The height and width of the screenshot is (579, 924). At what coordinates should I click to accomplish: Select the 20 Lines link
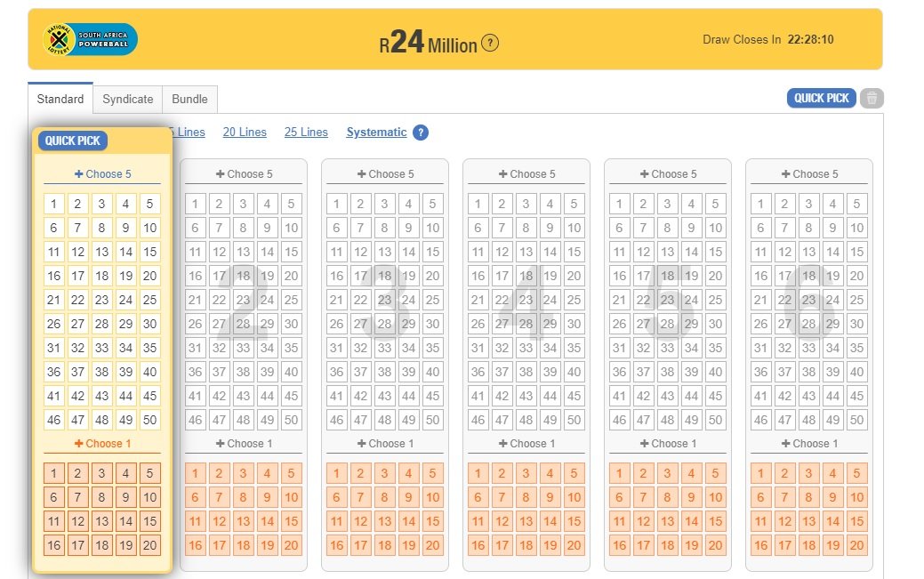click(245, 132)
